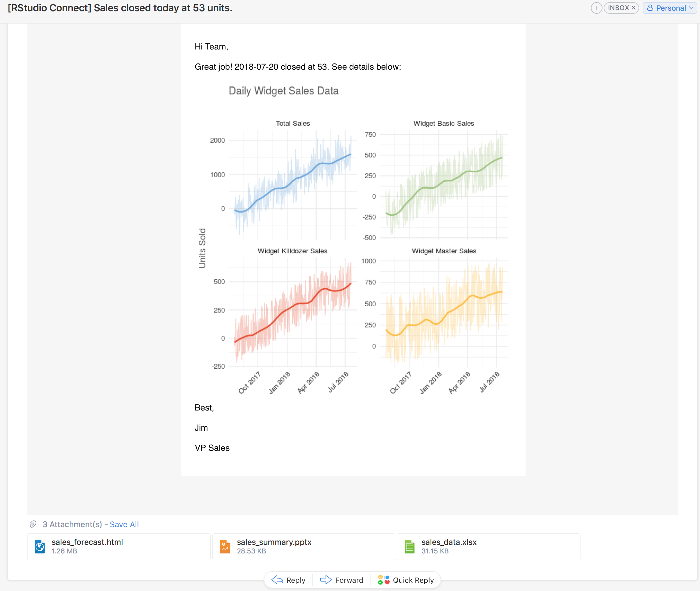
Task: Click the INBOX tag label
Action: point(618,8)
